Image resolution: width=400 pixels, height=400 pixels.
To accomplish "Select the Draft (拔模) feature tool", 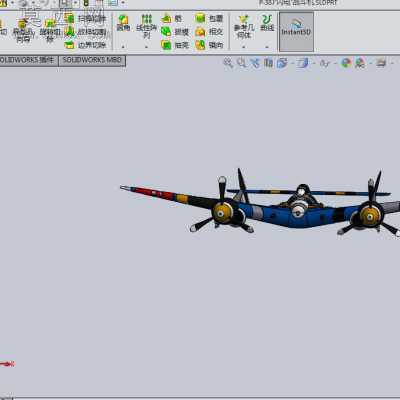I will point(175,32).
